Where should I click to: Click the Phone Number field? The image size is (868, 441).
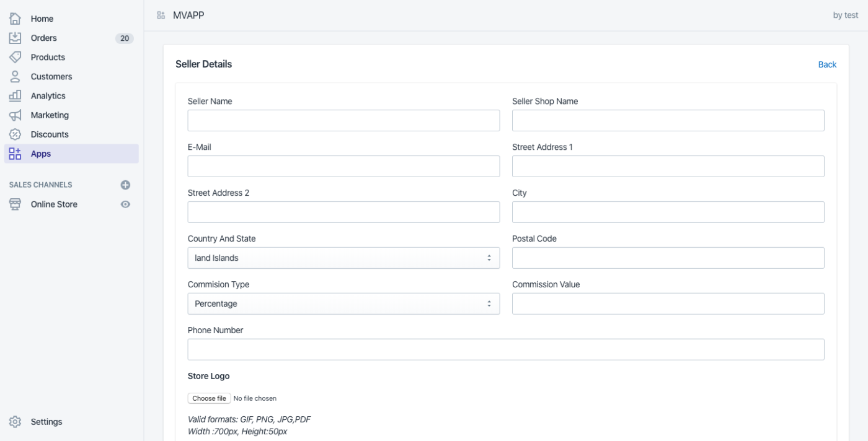point(506,349)
